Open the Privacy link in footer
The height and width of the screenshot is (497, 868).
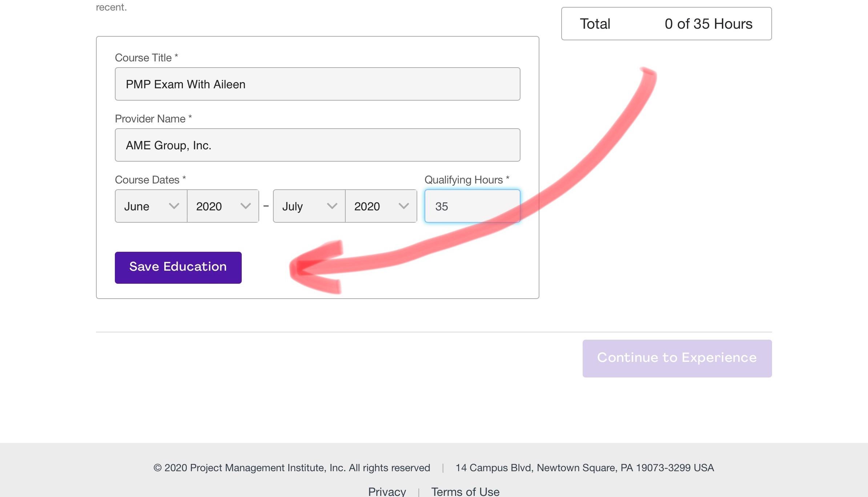coord(387,491)
